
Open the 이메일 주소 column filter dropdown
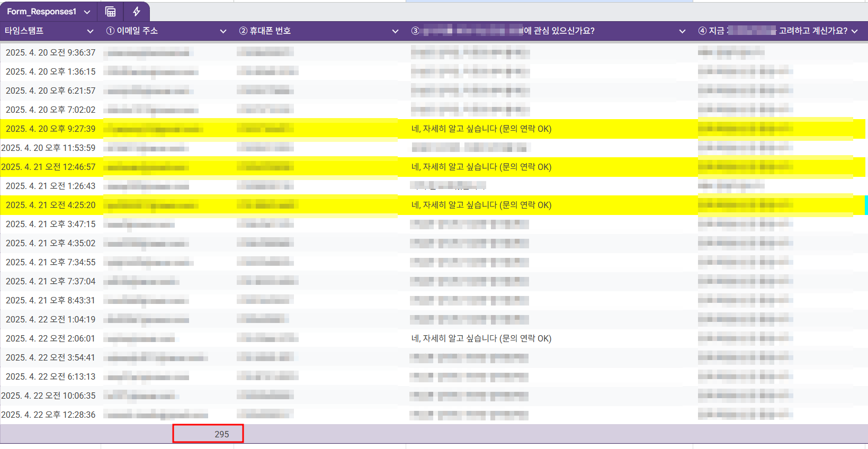pyautogui.click(x=223, y=31)
